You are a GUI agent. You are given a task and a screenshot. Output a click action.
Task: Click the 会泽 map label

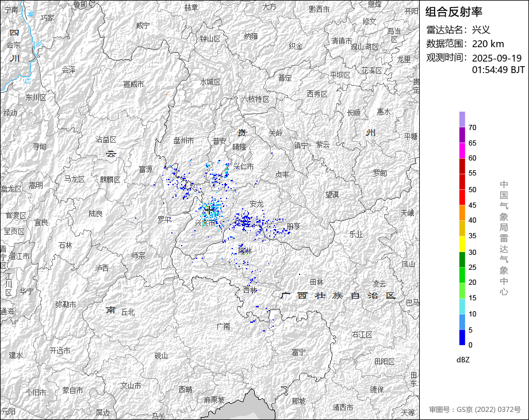tap(68, 70)
